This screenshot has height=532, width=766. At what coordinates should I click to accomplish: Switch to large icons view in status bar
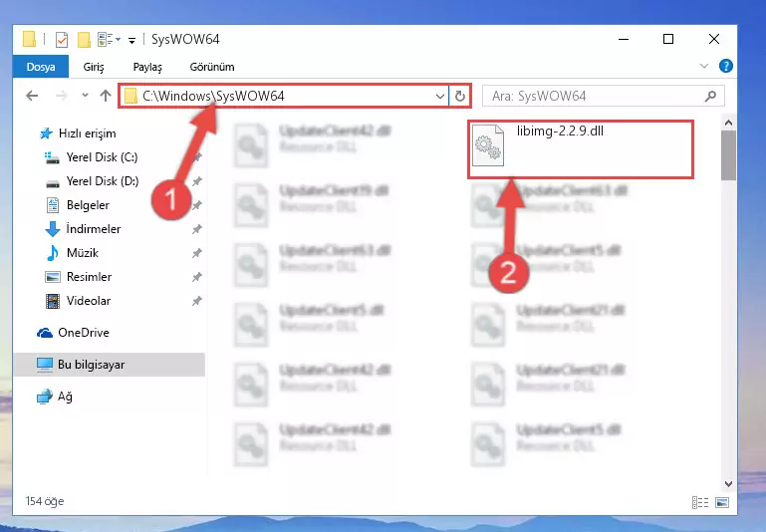pos(722,502)
